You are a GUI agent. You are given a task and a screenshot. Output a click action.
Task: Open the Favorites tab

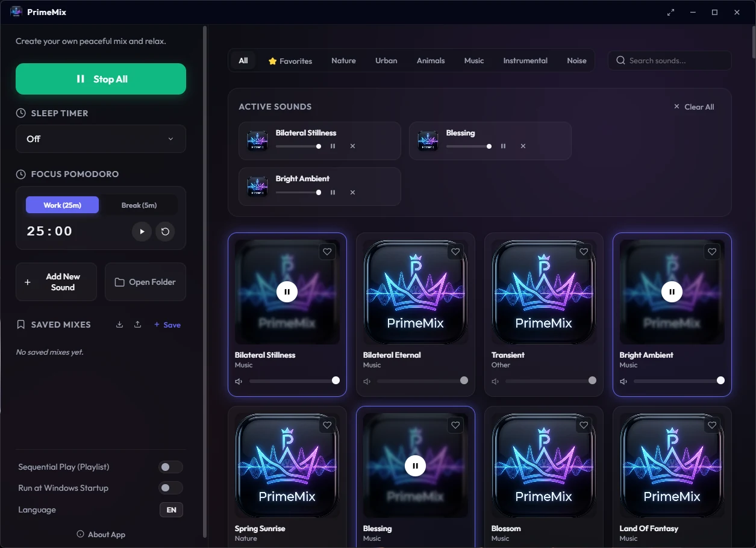(x=290, y=61)
